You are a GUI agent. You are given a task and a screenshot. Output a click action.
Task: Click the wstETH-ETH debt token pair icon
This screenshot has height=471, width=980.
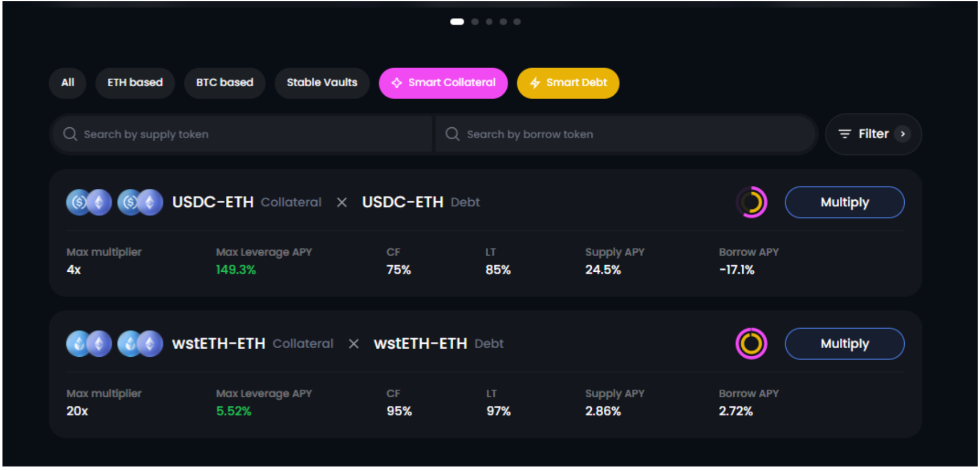140,344
